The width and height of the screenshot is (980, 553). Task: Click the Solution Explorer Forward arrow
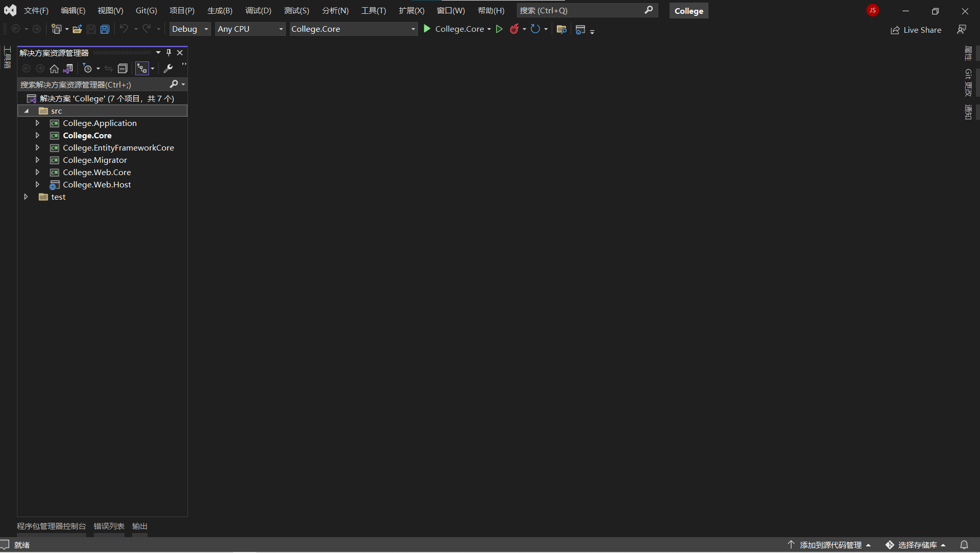coord(40,69)
